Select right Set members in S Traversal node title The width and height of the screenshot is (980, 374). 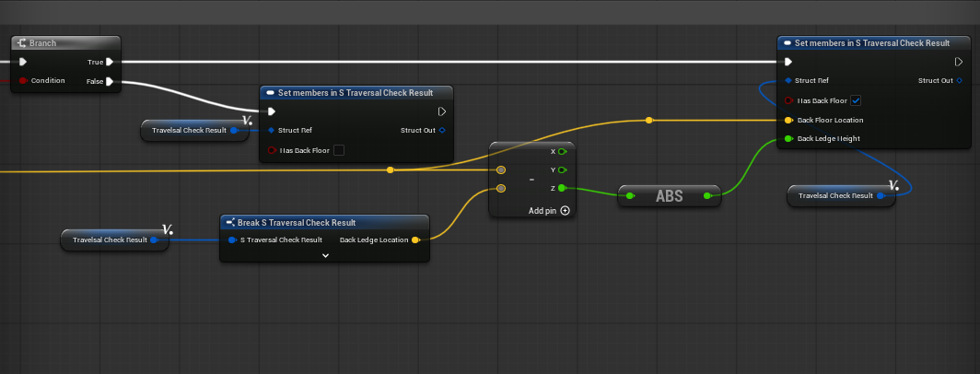point(872,43)
